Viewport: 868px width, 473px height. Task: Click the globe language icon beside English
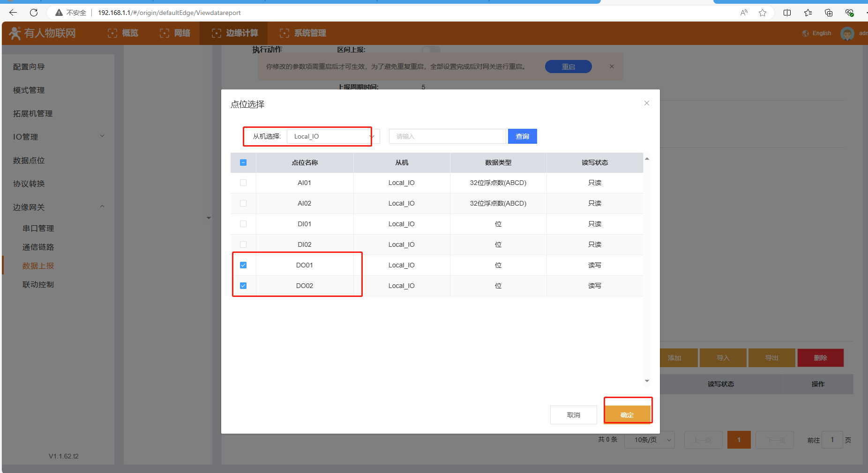(x=805, y=33)
